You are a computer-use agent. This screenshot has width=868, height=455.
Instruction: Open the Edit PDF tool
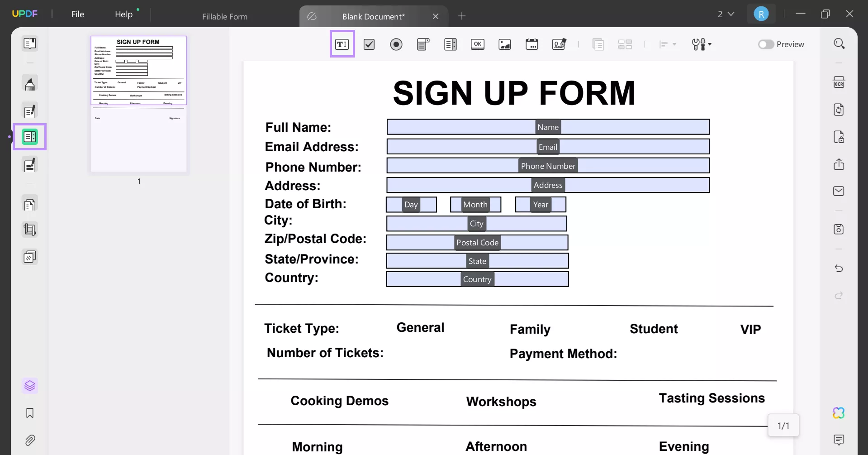click(30, 111)
